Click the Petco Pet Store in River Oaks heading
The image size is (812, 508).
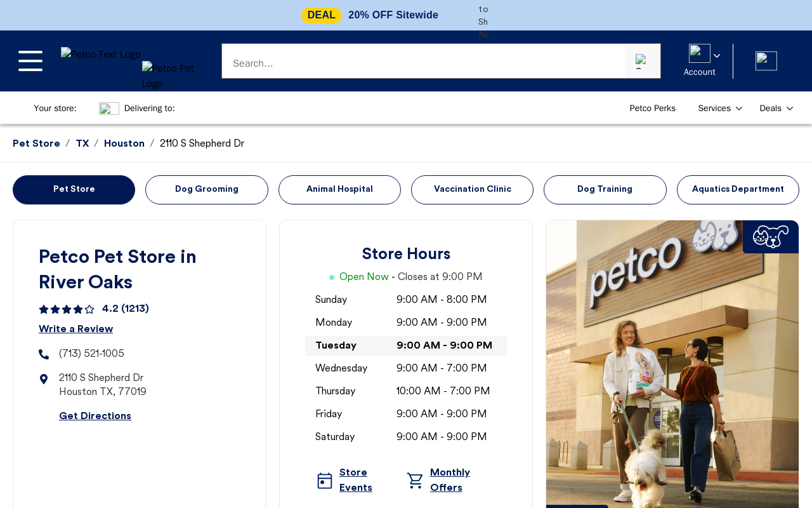(117, 269)
